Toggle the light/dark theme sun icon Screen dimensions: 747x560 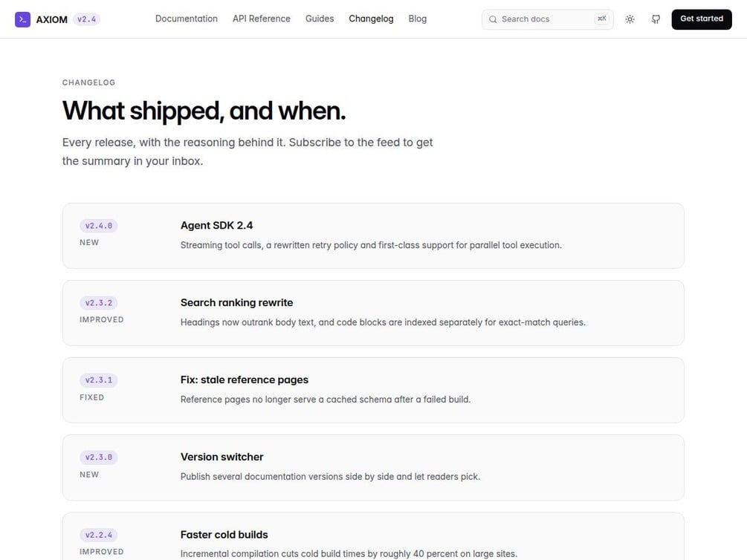[630, 19]
